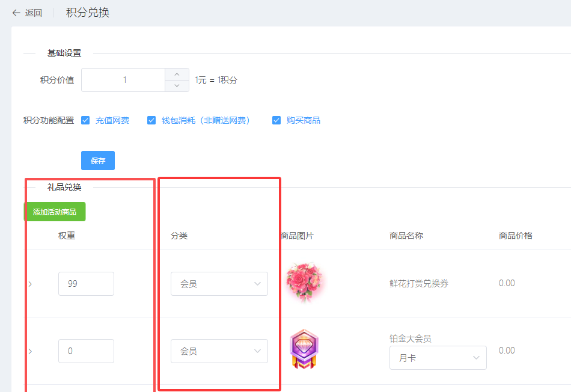
Task: Click the weight input showing 99
Action: point(87,283)
